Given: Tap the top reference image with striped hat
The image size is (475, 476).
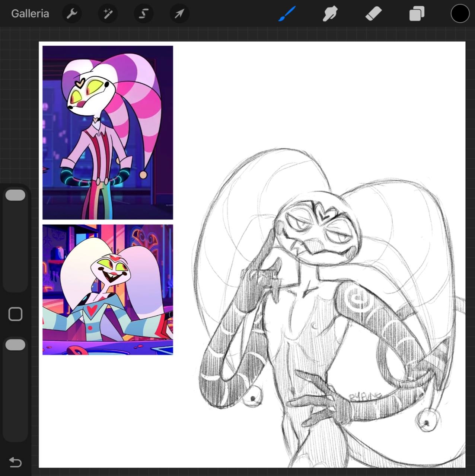Looking at the screenshot, I should 108,132.
